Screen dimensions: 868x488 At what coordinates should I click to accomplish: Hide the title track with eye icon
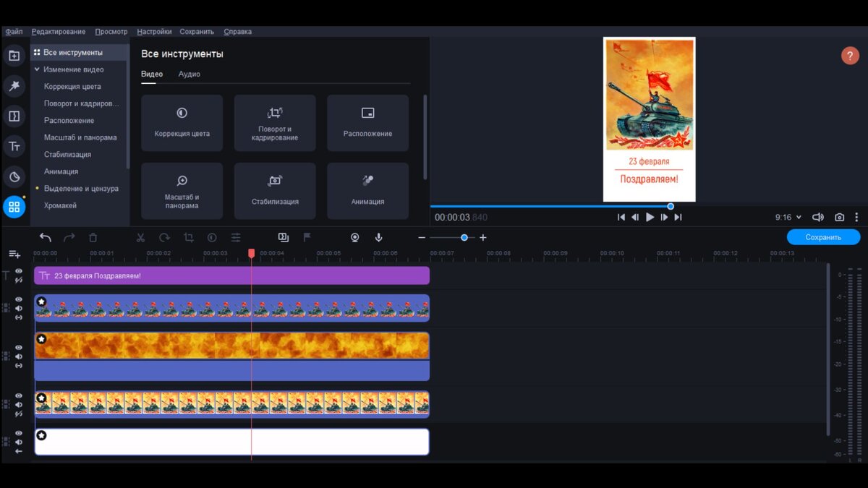[x=19, y=271]
